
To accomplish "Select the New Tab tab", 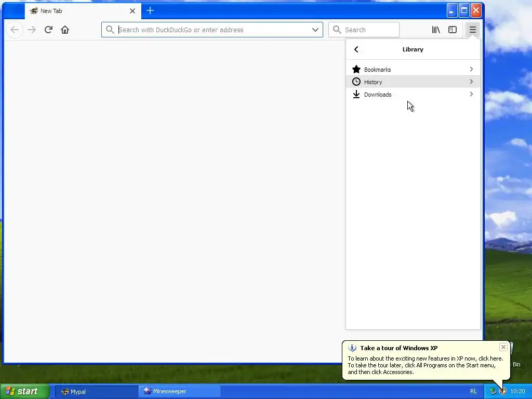I will coord(83,11).
